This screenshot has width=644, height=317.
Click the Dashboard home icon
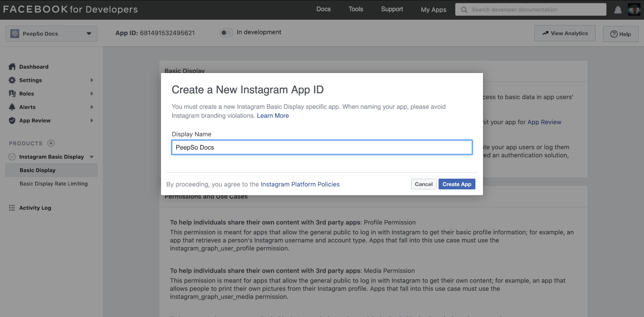click(x=12, y=67)
